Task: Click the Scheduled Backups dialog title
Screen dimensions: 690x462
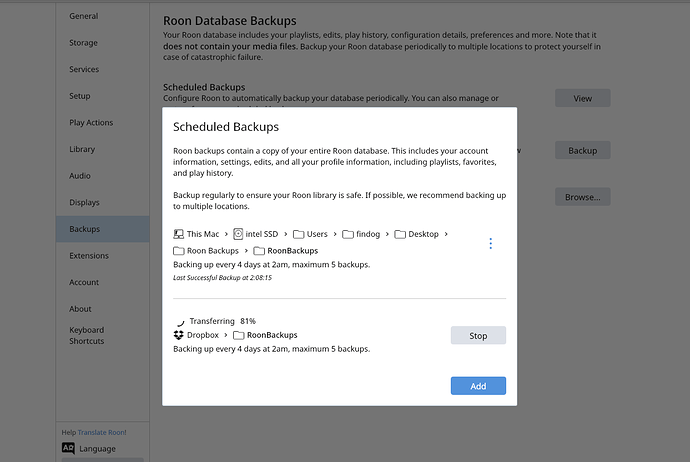Action: click(226, 127)
